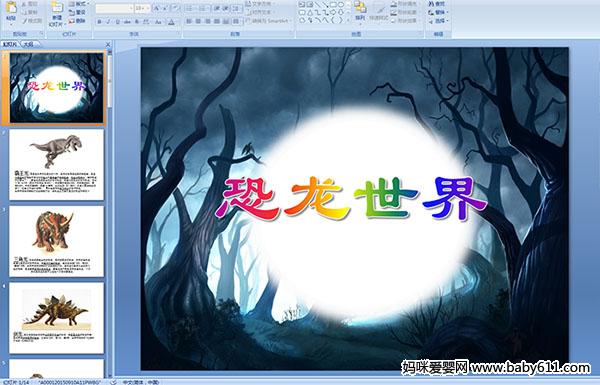Toggle align text right
Viewport: 600px width, 385px height.
(208, 21)
